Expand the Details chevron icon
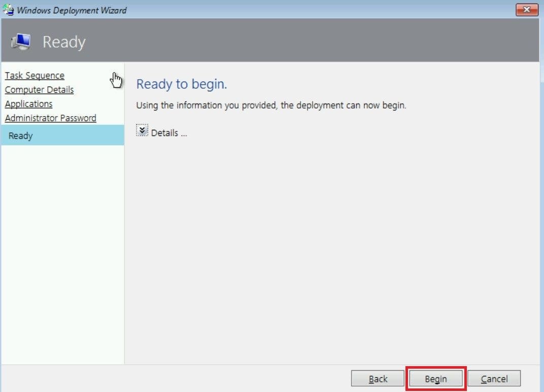Viewport: 544px width, 392px height. (143, 131)
